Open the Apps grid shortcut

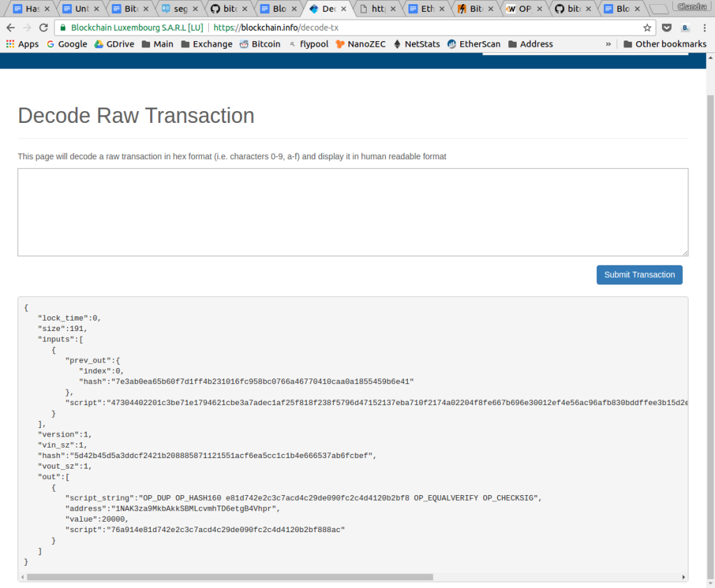(x=22, y=44)
